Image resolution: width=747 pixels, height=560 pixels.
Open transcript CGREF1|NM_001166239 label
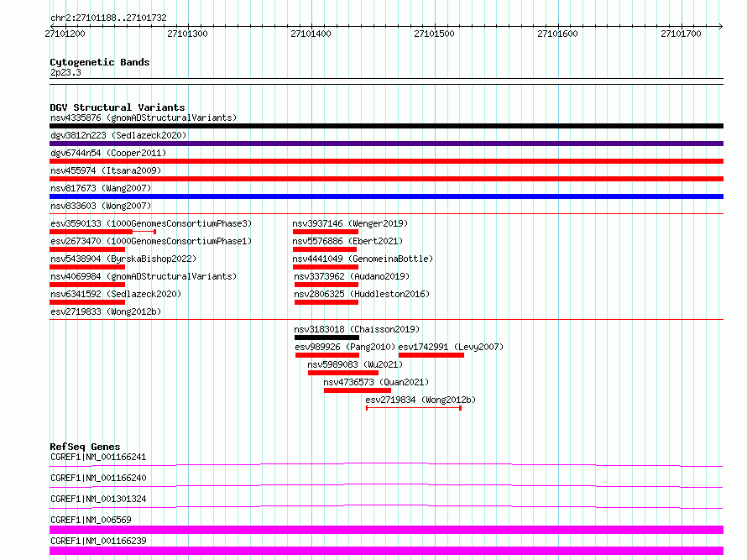[98, 541]
